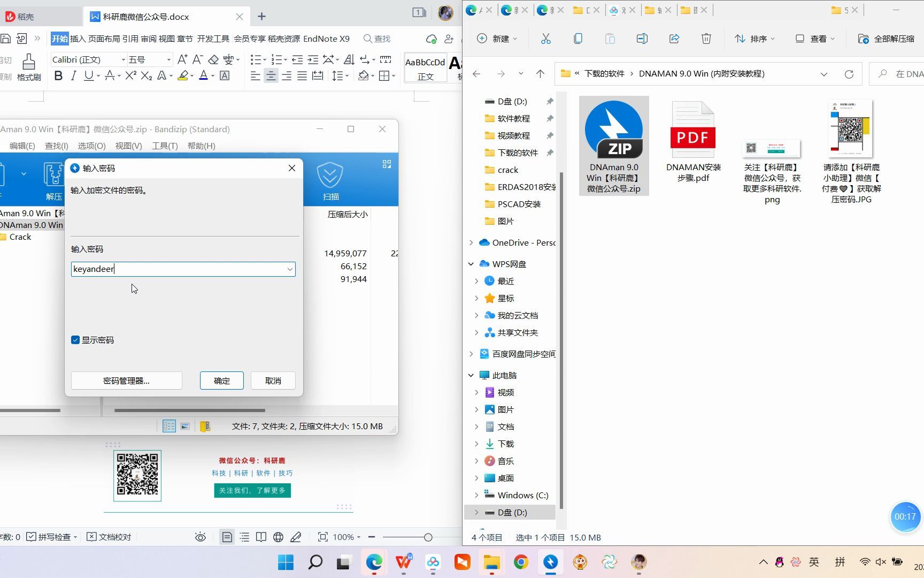Open a new WPS tab with plus button
924x578 pixels.
click(261, 17)
